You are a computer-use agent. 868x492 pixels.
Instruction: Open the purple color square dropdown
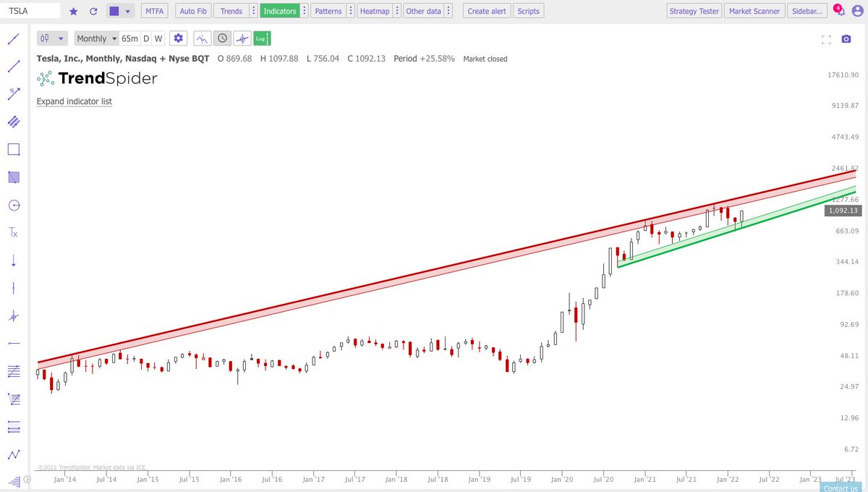point(120,12)
